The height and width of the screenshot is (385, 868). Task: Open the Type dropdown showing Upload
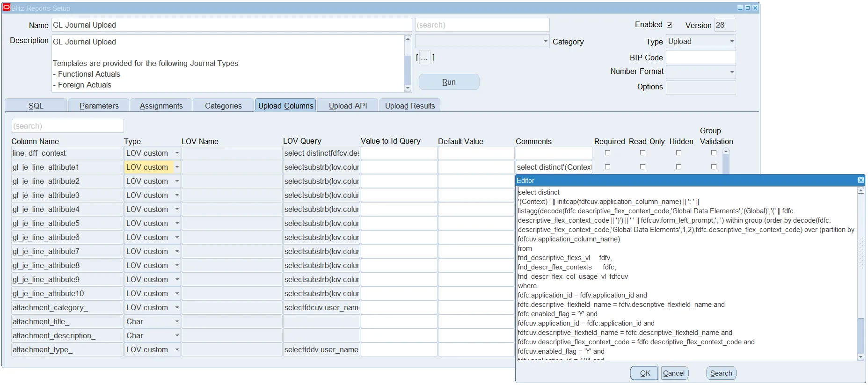732,41
